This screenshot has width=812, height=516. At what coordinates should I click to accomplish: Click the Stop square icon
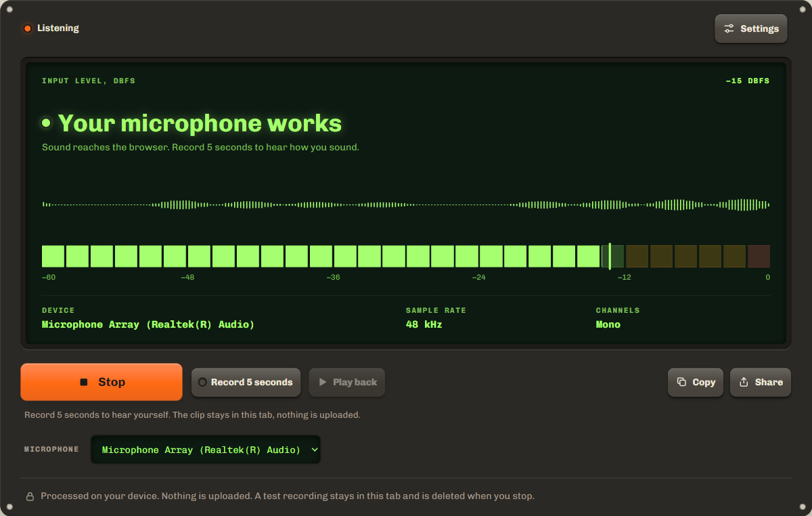pyautogui.click(x=84, y=382)
